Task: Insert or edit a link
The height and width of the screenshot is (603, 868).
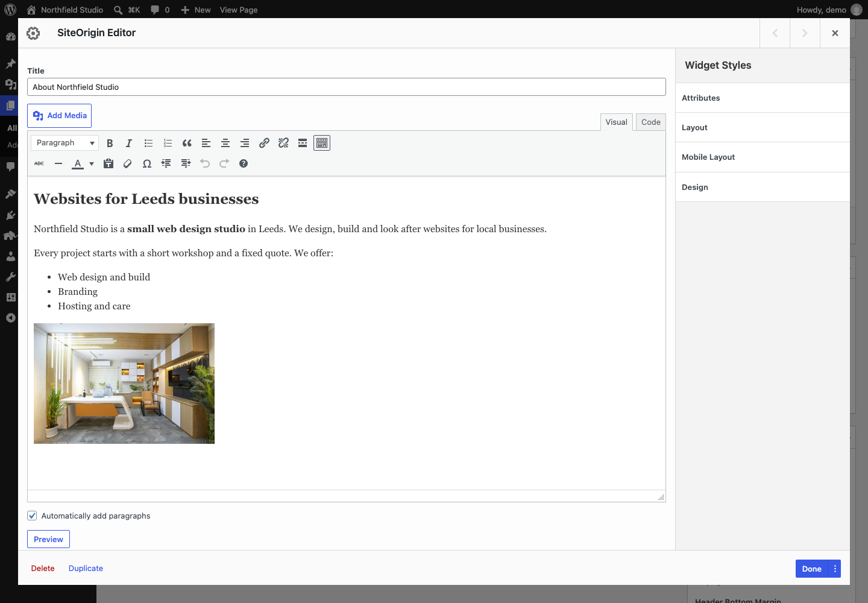Action: tap(264, 143)
